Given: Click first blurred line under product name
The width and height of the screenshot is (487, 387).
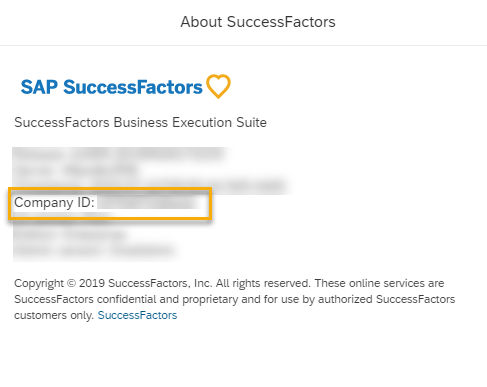Looking at the screenshot, I should 120,154.
